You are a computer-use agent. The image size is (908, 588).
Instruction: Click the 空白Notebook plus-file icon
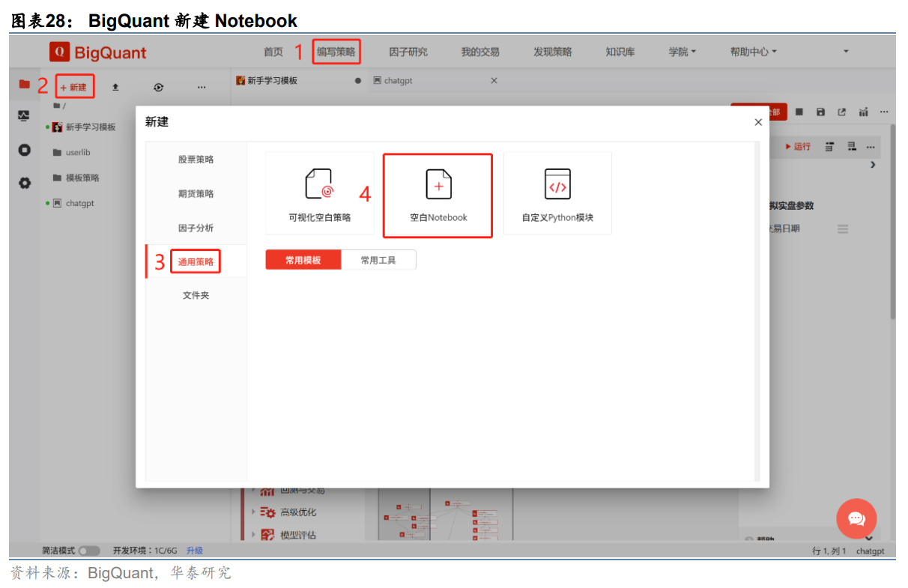click(x=438, y=184)
